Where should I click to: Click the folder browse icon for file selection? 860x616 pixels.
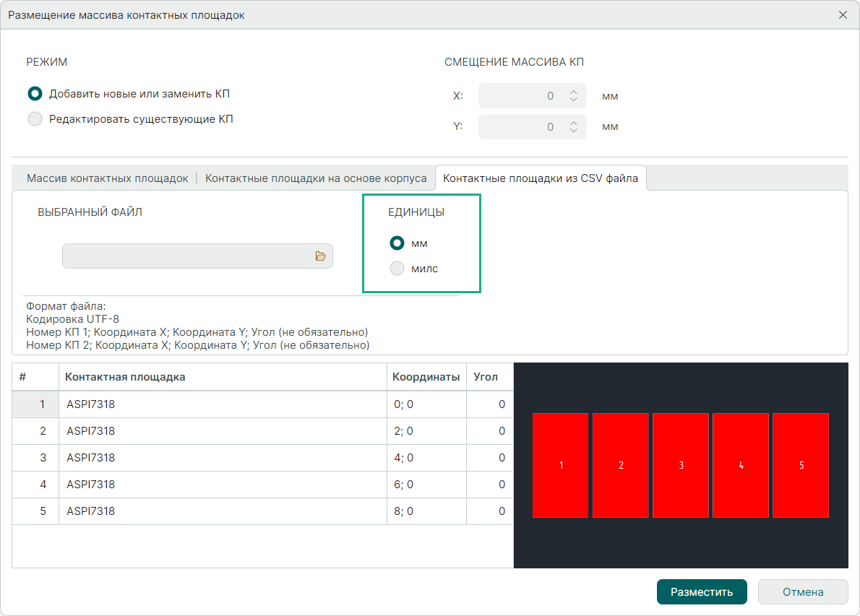pos(321,256)
